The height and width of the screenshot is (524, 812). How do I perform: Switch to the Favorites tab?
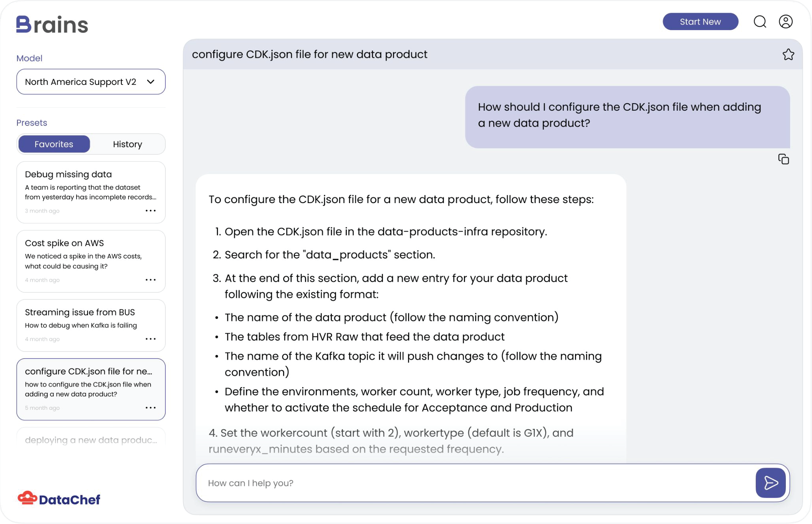(54, 144)
